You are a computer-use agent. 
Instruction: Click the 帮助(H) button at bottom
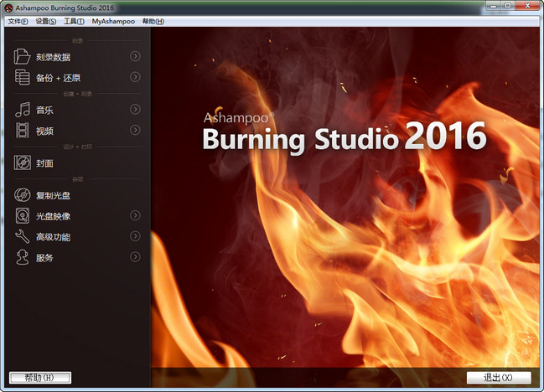pyautogui.click(x=39, y=378)
